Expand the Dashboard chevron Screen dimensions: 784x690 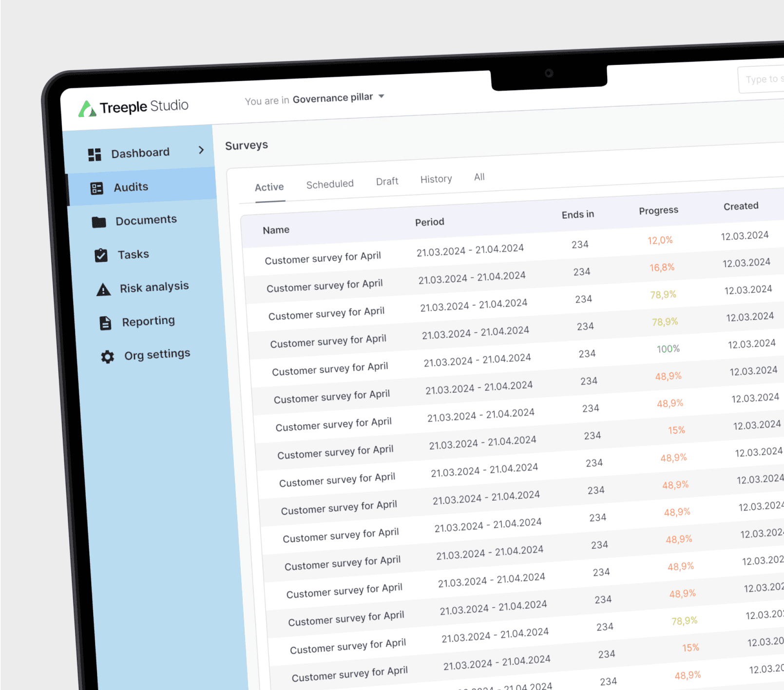[201, 151]
